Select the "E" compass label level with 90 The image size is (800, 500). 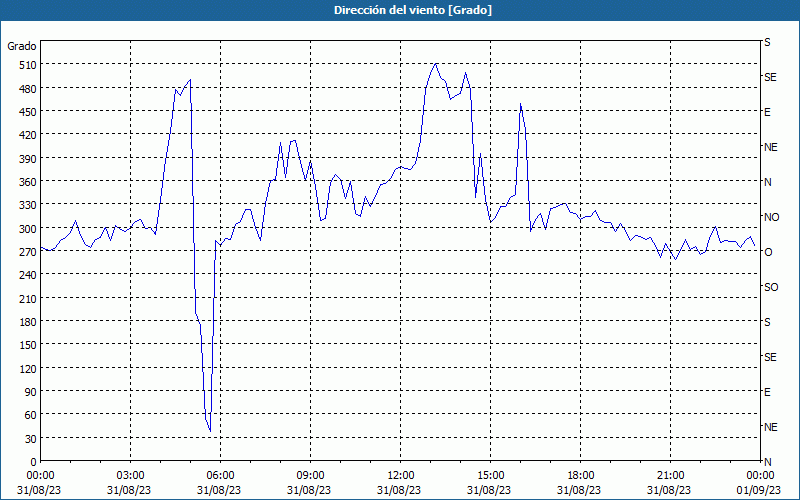pos(767,392)
